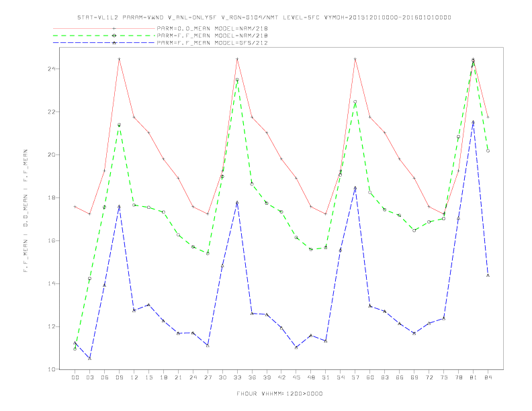Screen dimensions: 532x411
Task: Click x-axis tick label 66
Action: tap(400, 377)
